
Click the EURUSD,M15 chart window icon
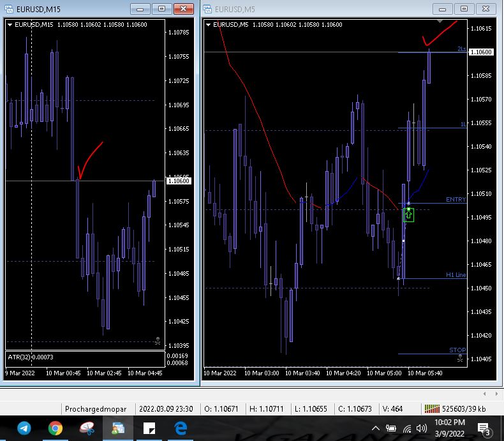(9, 9)
